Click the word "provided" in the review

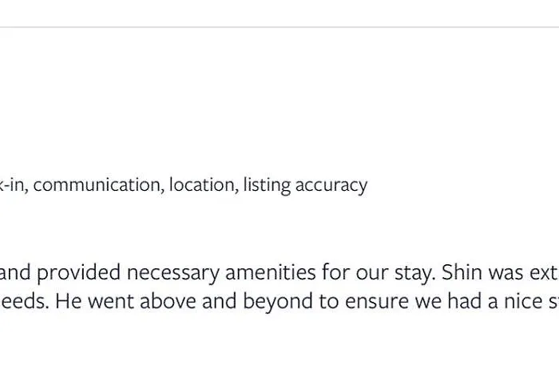click(79, 273)
